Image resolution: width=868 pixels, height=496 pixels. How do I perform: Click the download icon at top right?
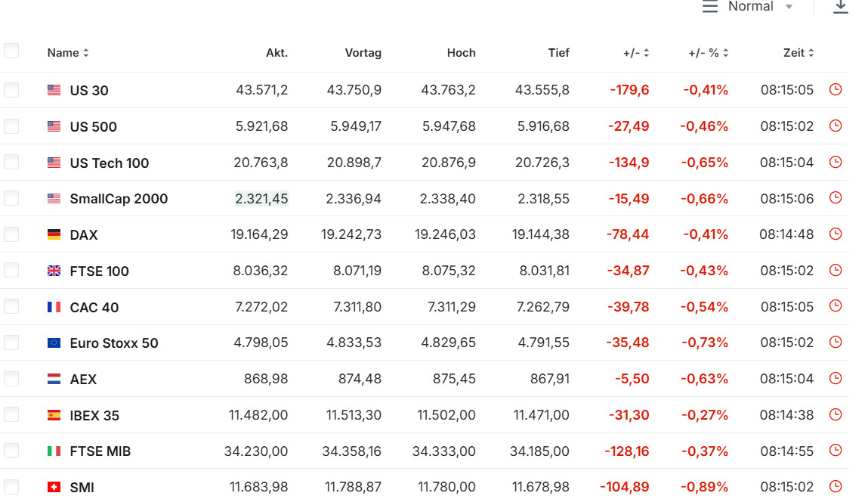[840, 7]
